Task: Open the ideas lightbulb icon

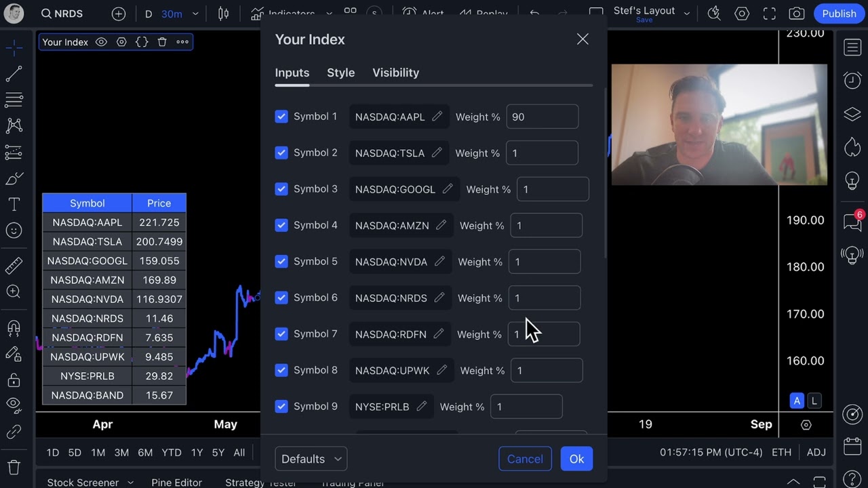Action: [x=852, y=180]
